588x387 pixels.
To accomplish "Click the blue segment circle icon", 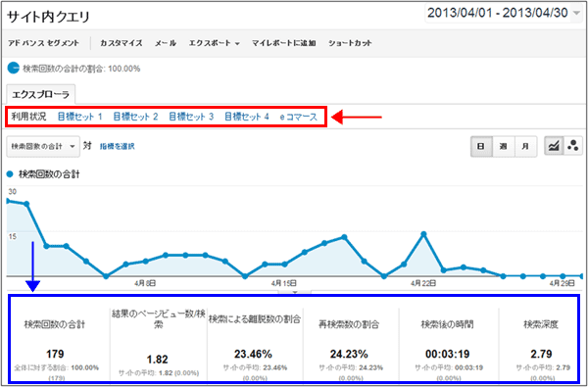I will click(13, 69).
